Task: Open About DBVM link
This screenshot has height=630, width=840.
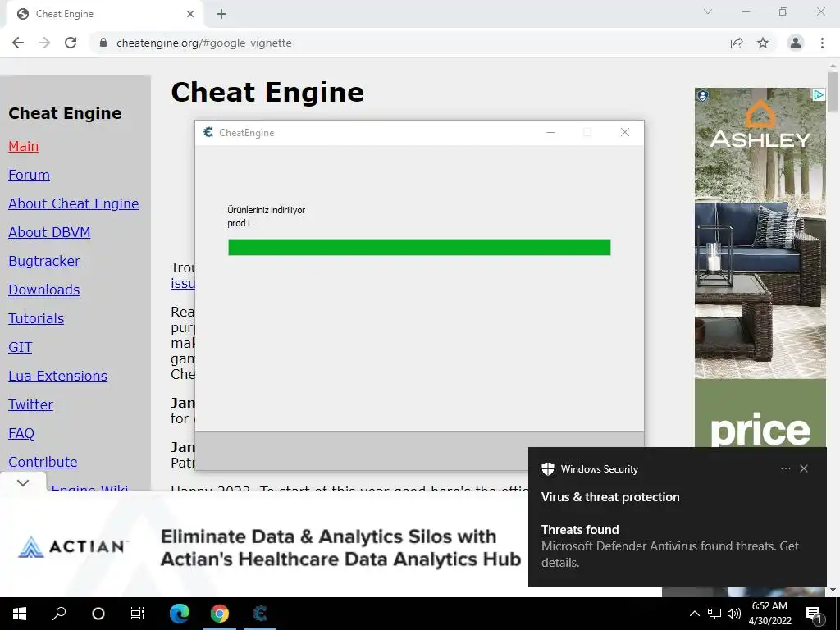Action: click(x=49, y=232)
